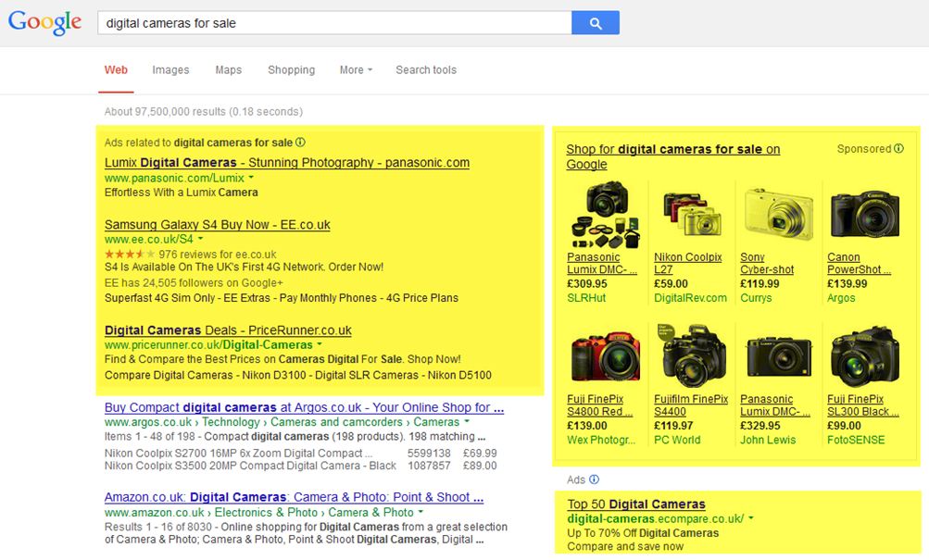Open Digital Cameras Deals PriceRunner link
The image size is (929, 560).
[228, 330]
